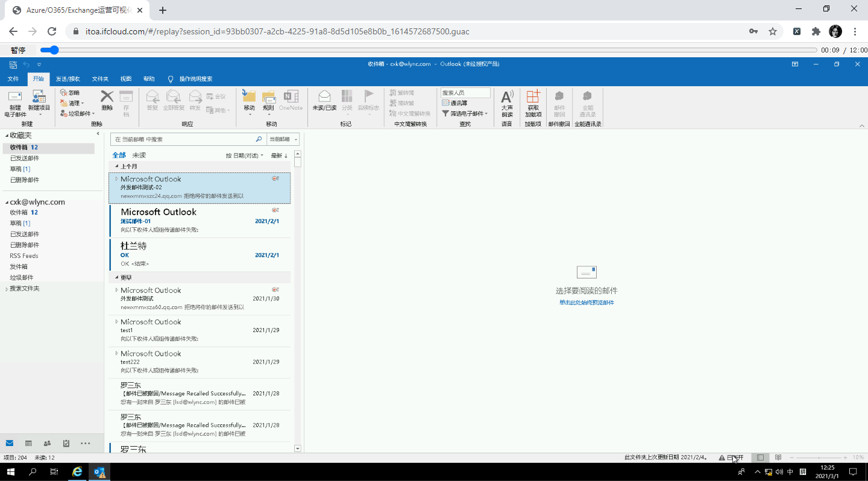Switch to the Folder (文件夹) tab
The width and height of the screenshot is (868, 481).
100,79
